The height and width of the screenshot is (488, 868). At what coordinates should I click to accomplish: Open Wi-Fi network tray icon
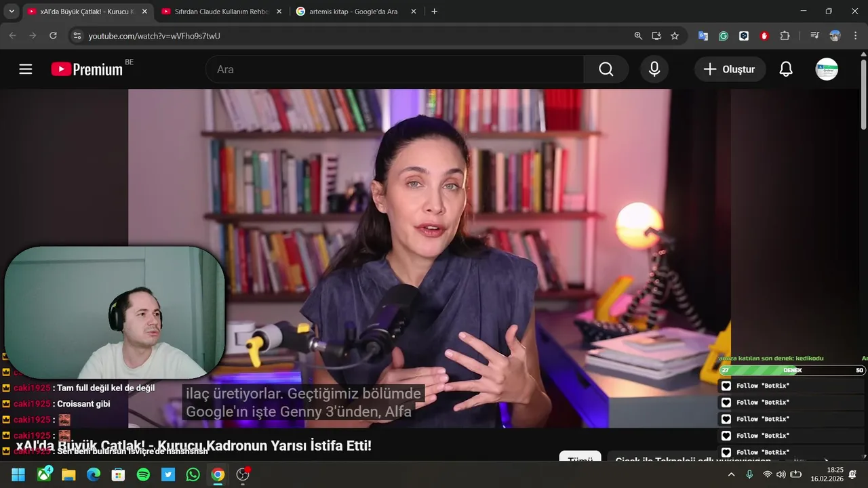(768, 474)
